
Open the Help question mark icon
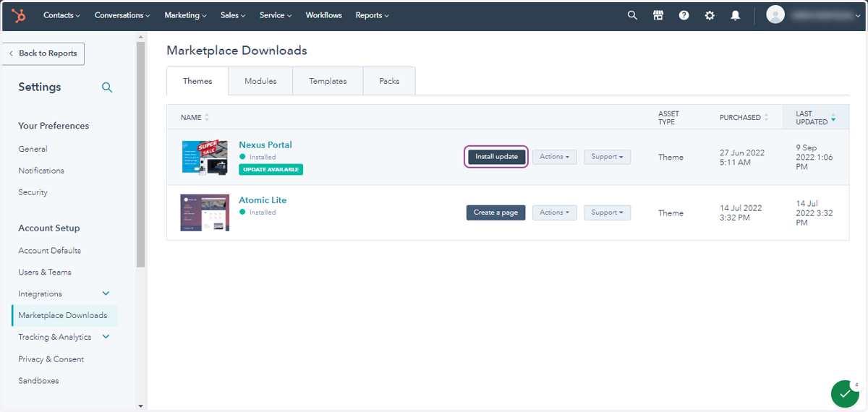(684, 15)
